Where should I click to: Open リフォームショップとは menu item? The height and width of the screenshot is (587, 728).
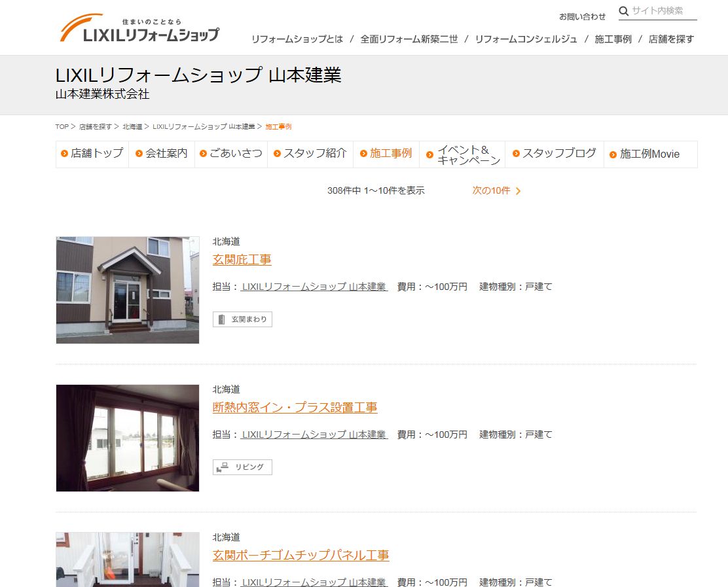tap(297, 39)
